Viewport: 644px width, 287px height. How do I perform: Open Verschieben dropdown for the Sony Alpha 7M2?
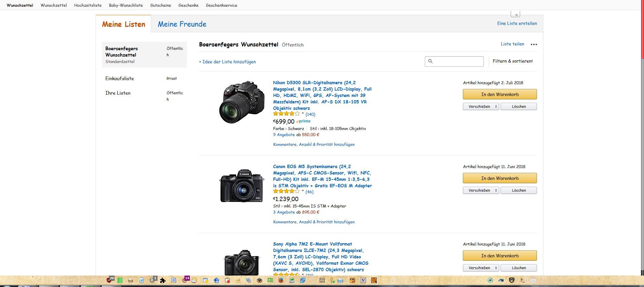pos(481,268)
